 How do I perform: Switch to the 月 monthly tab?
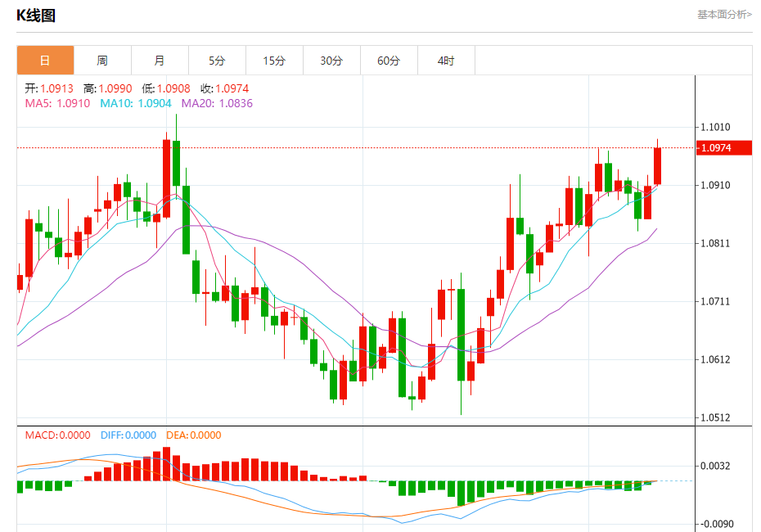pyautogui.click(x=160, y=61)
